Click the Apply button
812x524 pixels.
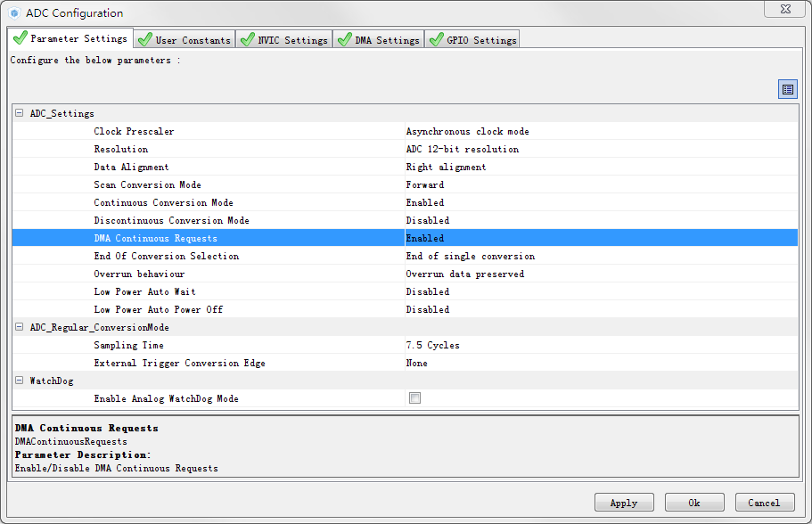point(624,503)
